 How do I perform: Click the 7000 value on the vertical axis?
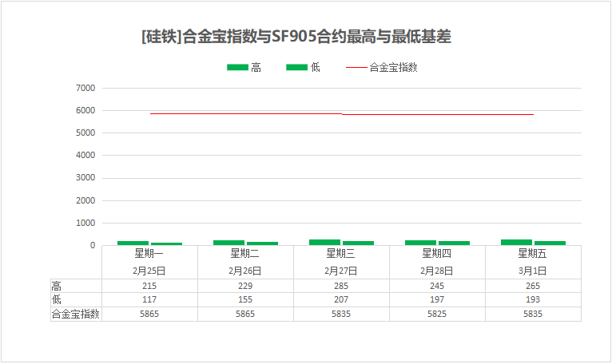tap(85, 88)
